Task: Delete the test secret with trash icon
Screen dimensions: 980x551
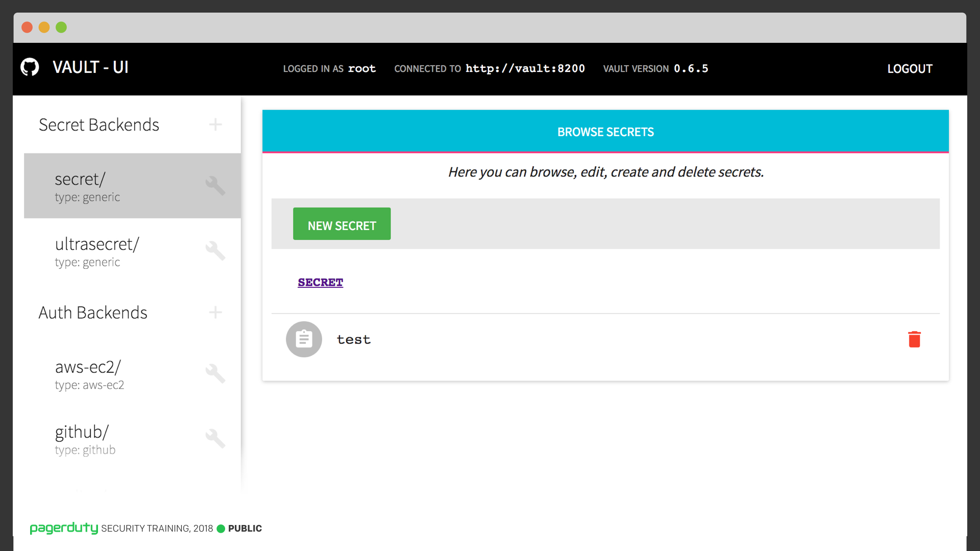Action: coord(914,339)
